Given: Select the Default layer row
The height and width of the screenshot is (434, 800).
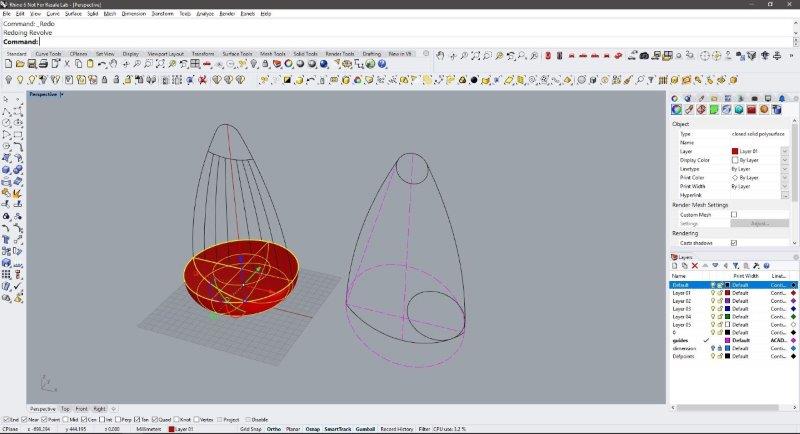Looking at the screenshot, I should [733, 285].
